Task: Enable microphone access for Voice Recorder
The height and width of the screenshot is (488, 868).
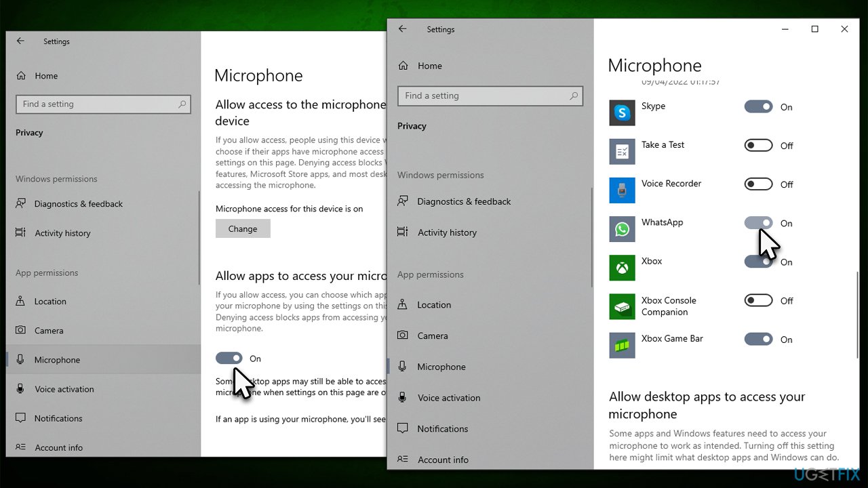Action: tap(758, 184)
